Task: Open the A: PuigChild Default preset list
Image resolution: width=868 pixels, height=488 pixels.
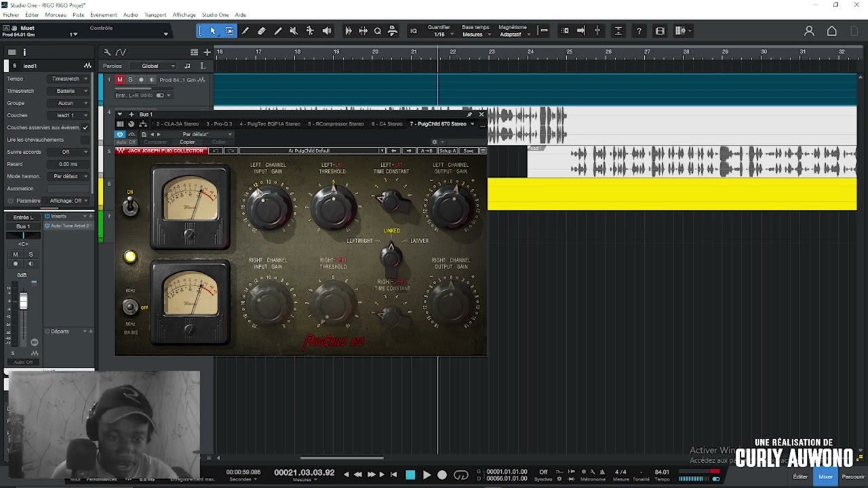Action: point(312,150)
